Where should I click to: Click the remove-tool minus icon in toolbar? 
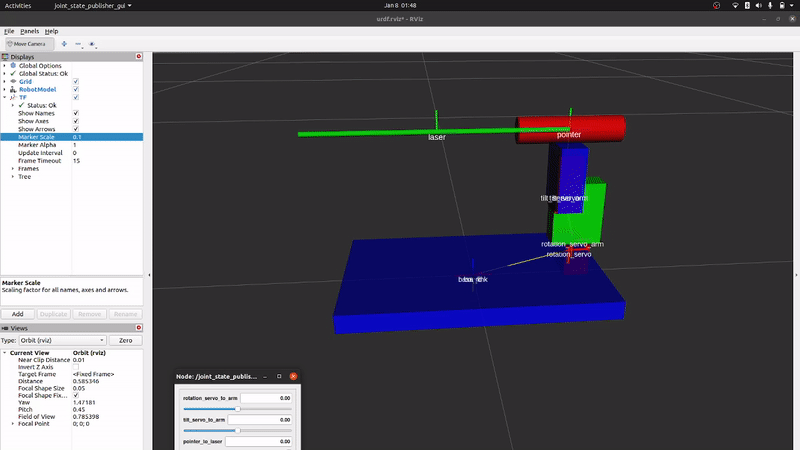(x=78, y=44)
